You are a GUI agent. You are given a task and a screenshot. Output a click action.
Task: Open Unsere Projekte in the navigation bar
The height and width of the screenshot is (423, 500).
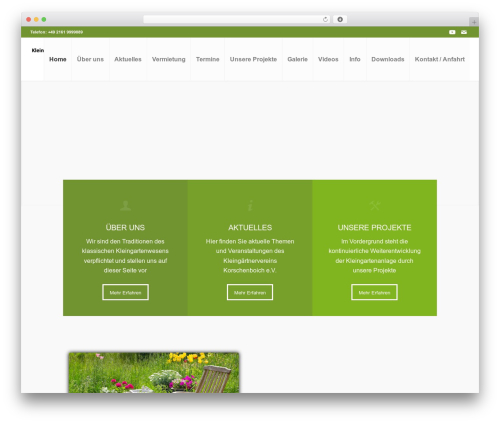(x=253, y=59)
